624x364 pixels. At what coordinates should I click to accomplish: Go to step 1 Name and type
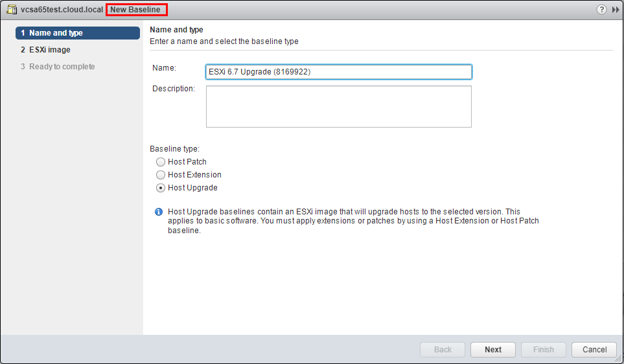tap(78, 33)
